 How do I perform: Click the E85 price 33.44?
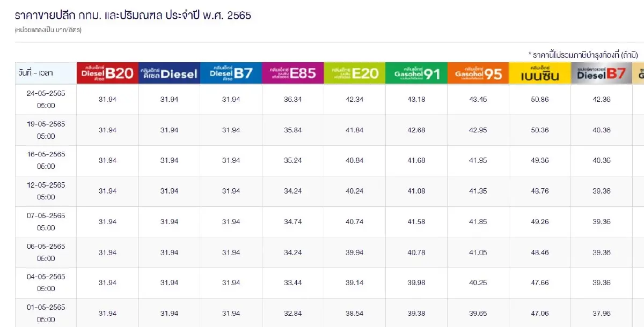(293, 283)
